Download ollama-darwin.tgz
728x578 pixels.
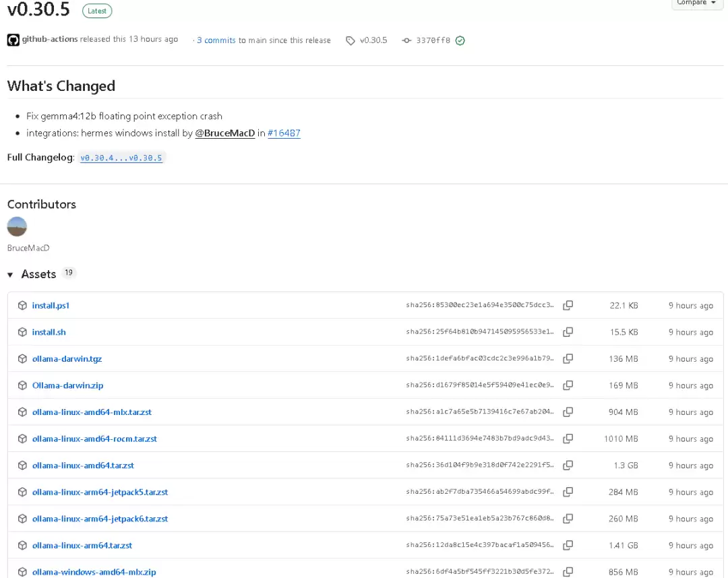pyautogui.click(x=67, y=358)
